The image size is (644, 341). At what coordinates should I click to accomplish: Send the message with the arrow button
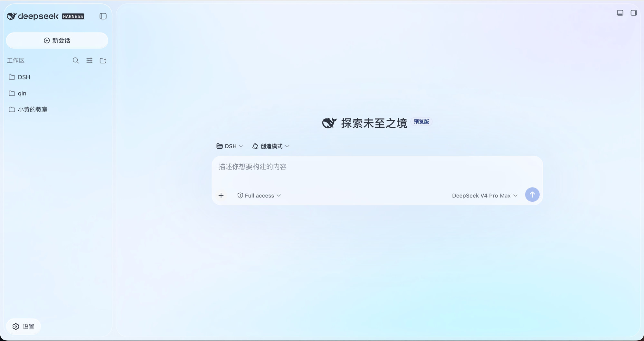532,195
